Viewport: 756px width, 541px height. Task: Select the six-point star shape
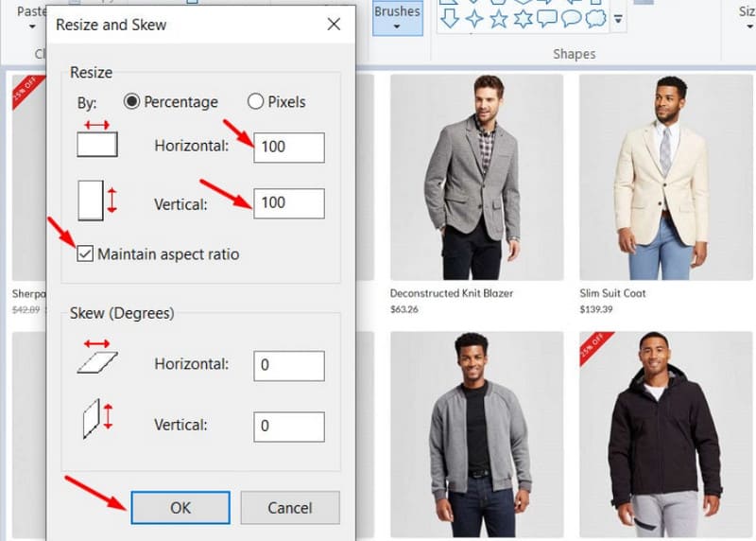point(524,18)
